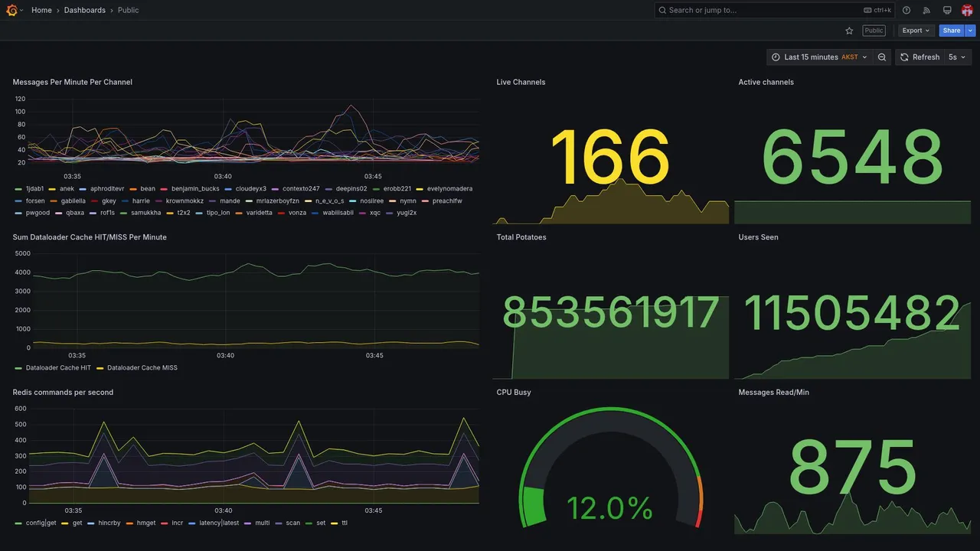Toggle the hincrby series in Redis legend

click(x=109, y=523)
